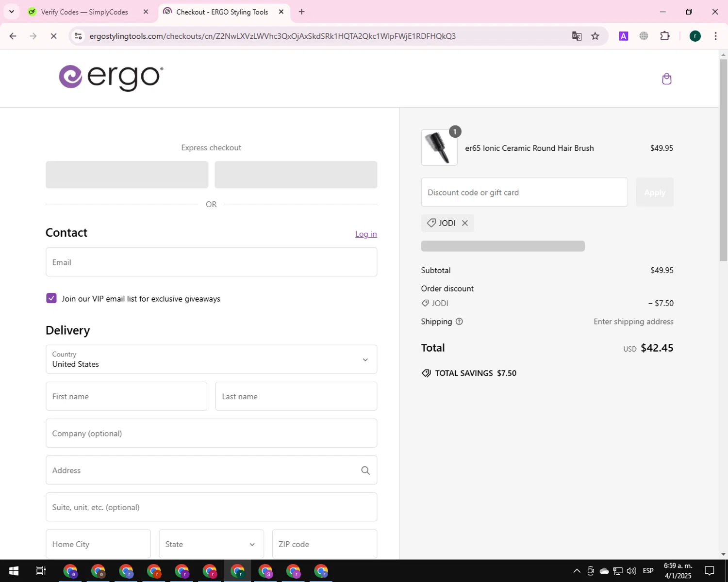Open the volume speaker tray icon
Viewport: 728px width, 582px height.
tap(631, 571)
